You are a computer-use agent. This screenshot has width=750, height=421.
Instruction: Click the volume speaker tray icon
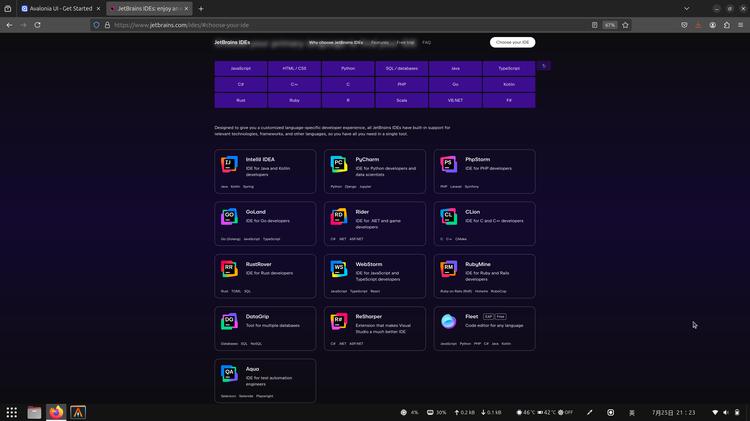pos(726,412)
